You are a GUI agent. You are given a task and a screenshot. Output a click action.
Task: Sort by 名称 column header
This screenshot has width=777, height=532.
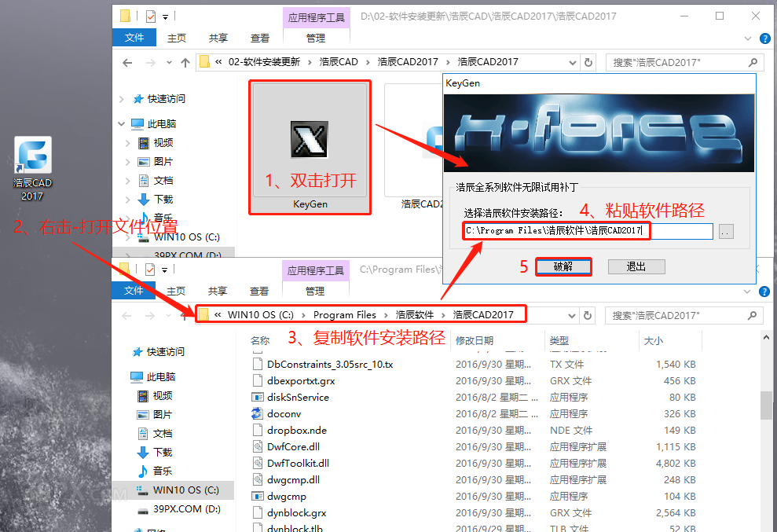click(x=260, y=340)
